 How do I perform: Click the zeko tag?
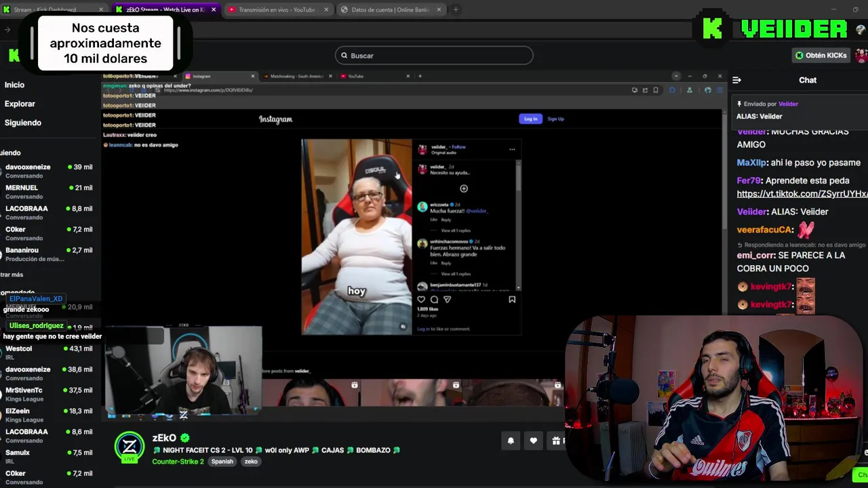tap(251, 462)
